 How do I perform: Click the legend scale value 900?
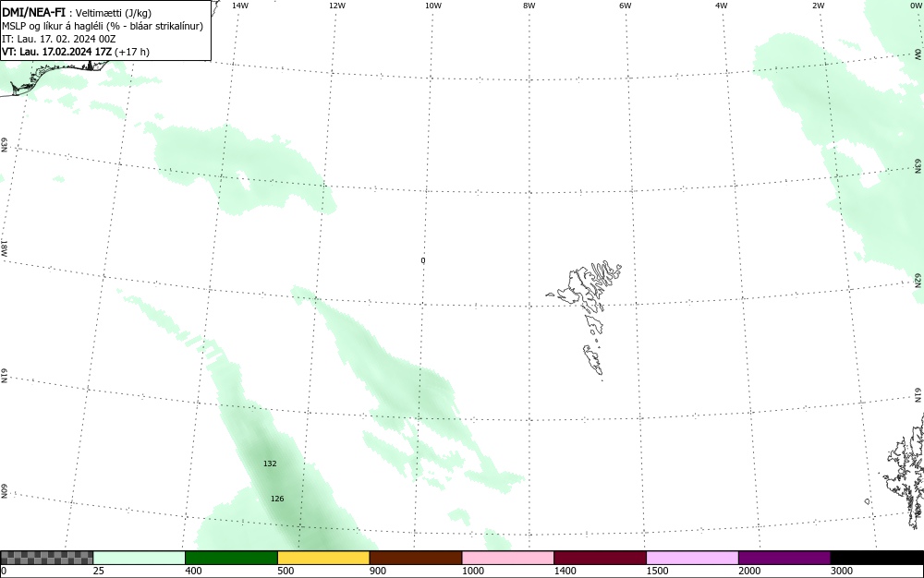(x=378, y=571)
